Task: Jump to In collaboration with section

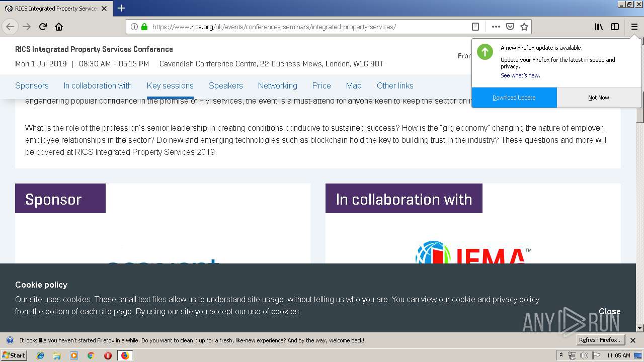Action: click(98, 85)
